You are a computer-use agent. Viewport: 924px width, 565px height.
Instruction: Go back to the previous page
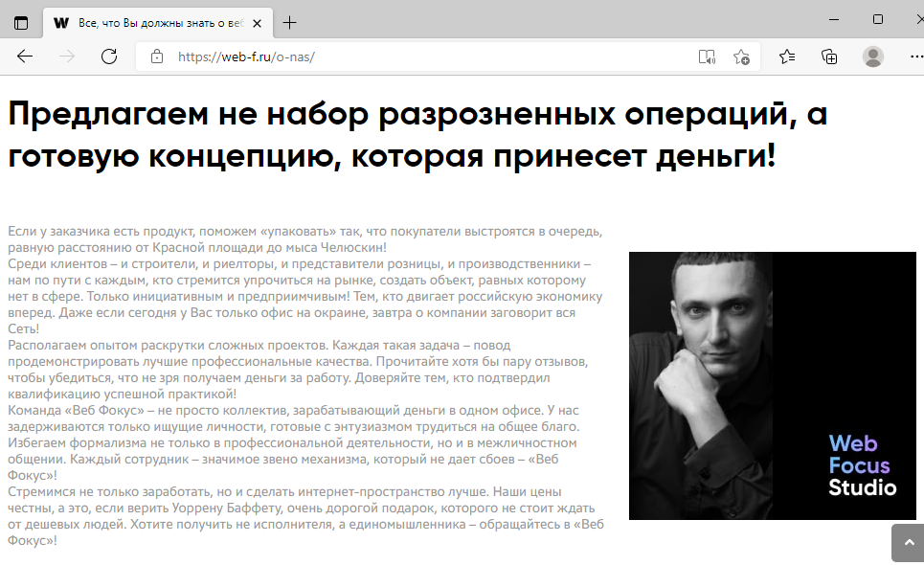click(25, 56)
